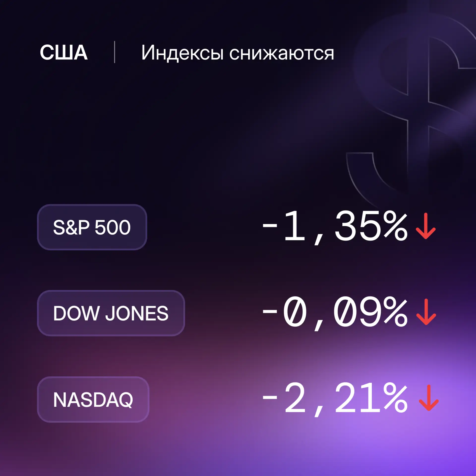Viewport: 476px width, 476px height.
Task: Click red down arrow beside -2,21%
Action: (x=429, y=398)
